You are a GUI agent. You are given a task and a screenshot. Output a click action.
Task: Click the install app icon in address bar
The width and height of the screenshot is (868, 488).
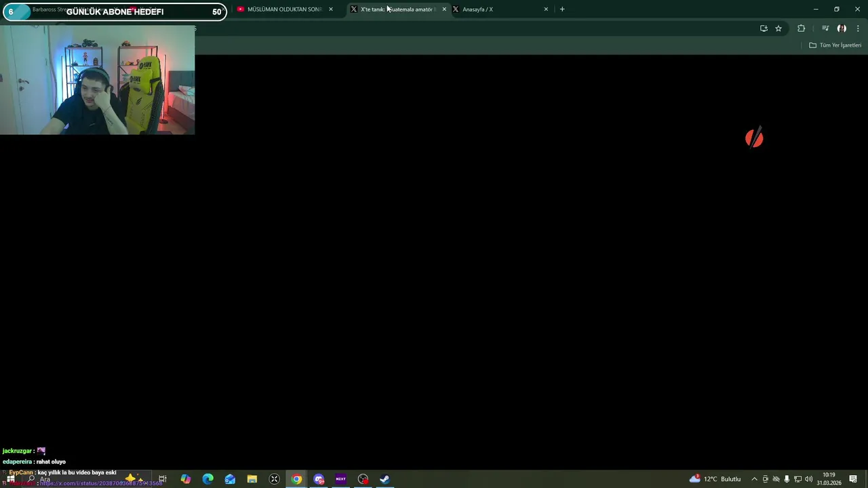point(764,28)
